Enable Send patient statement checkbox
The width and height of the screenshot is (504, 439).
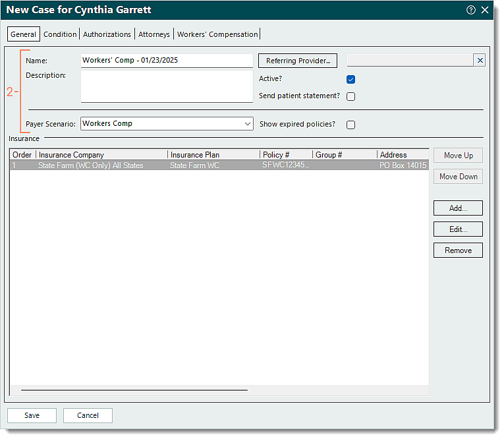(350, 96)
